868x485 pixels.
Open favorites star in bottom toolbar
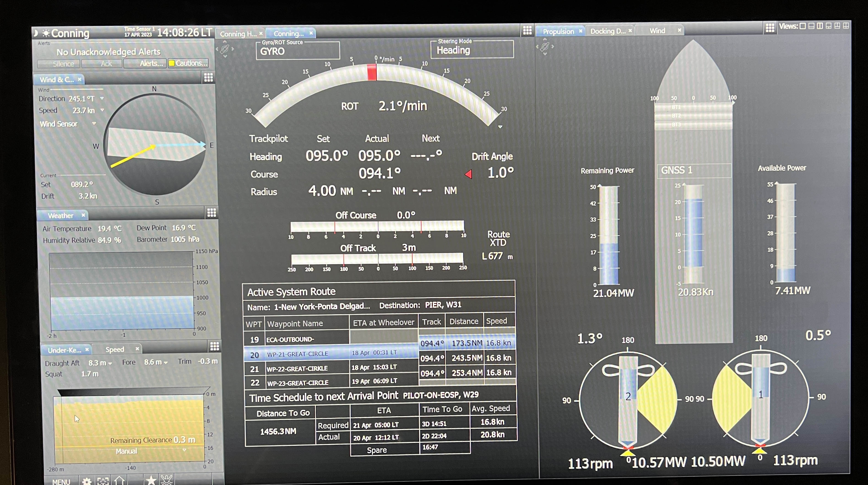coord(151,480)
